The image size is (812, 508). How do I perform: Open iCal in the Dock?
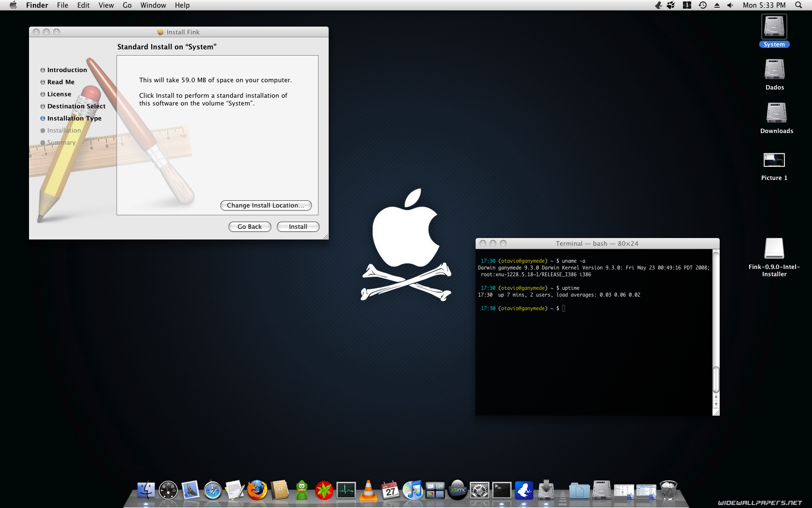391,491
